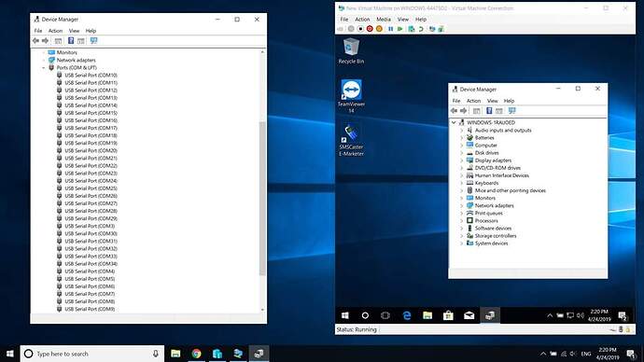Click the microphone in host search box
The height and width of the screenshot is (362, 644).
(x=156, y=354)
